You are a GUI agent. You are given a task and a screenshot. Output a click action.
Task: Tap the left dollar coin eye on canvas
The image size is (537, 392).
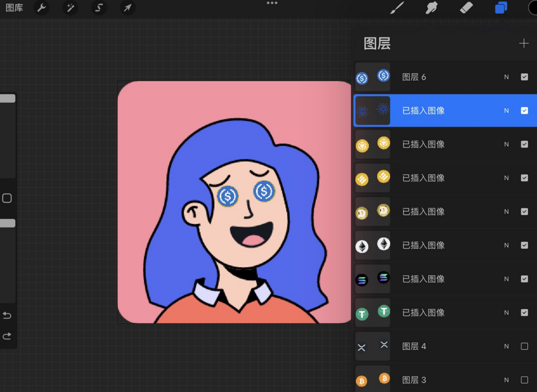(228, 196)
